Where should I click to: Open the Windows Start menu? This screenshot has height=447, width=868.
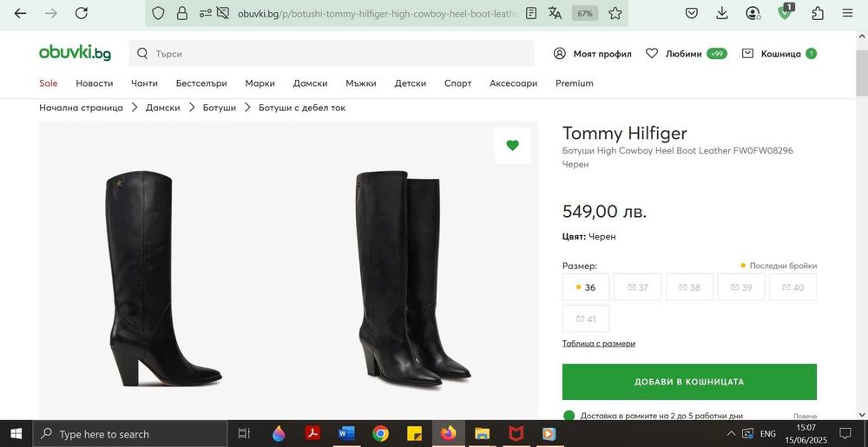point(16,434)
